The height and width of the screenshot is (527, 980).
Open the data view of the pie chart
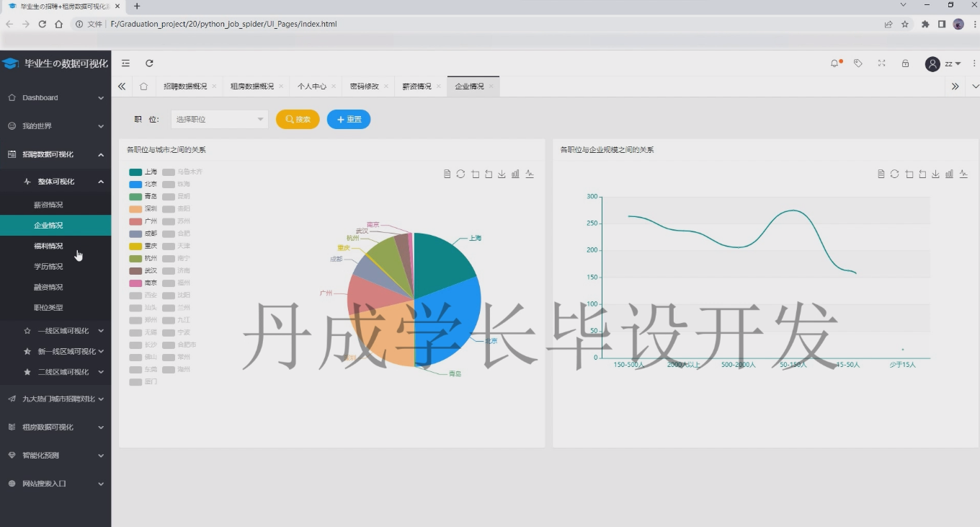pos(447,173)
